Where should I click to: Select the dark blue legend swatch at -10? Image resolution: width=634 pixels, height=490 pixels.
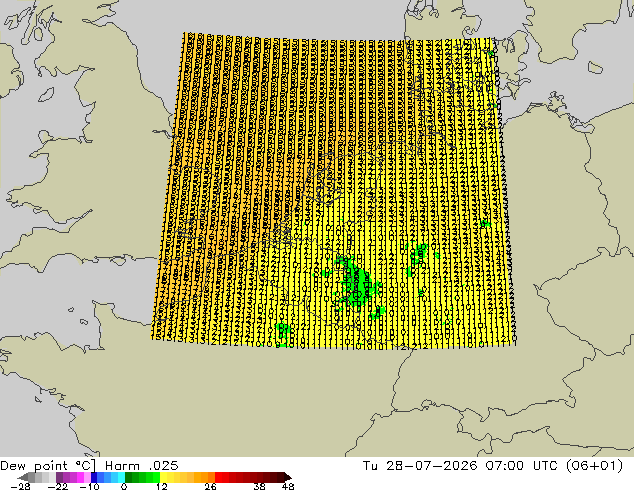pyautogui.click(x=94, y=477)
